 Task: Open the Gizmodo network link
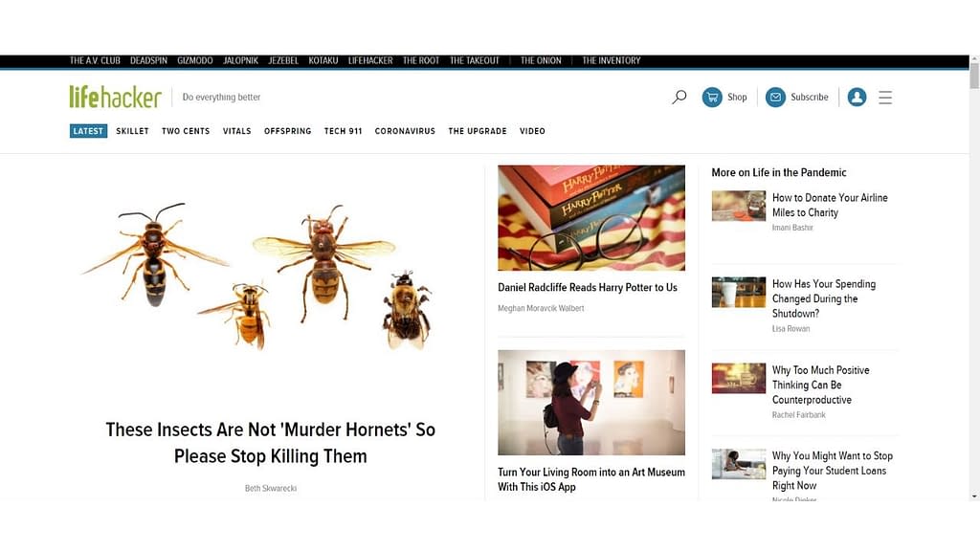pyautogui.click(x=195, y=60)
